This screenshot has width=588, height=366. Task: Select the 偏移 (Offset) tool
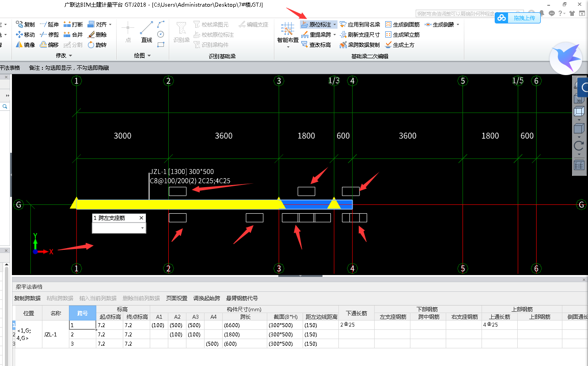49,45
